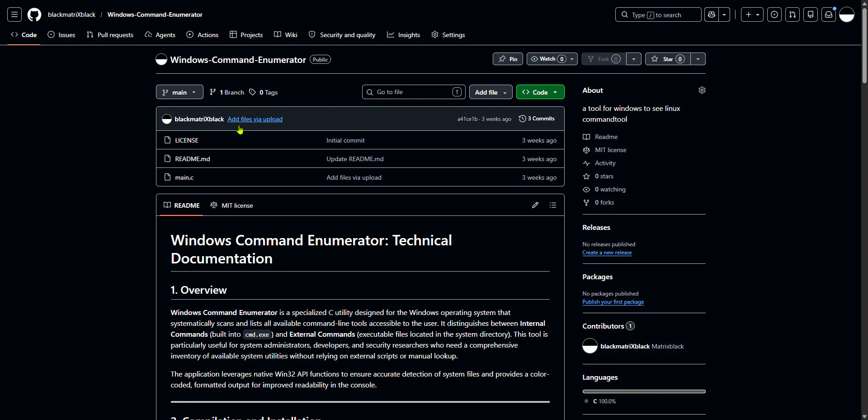Expand the Fork options dropdown arrow

pos(634,59)
